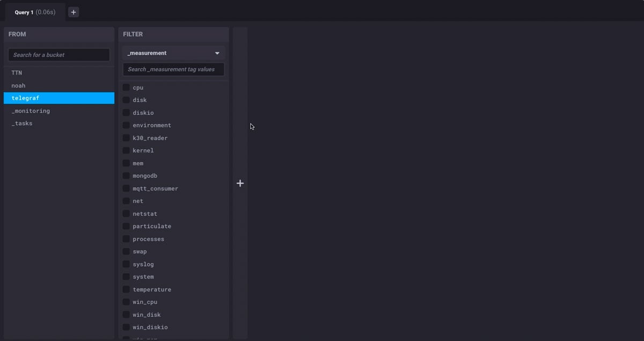Viewport: 644px width, 341px height.
Task: Open the _measurement dropdown arrow
Action: 217,53
